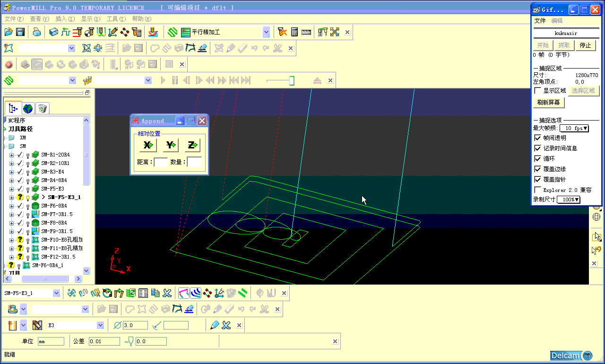Open the 文件 menu in Gif window
Image resolution: width=605 pixels, height=364 pixels.
540,21
